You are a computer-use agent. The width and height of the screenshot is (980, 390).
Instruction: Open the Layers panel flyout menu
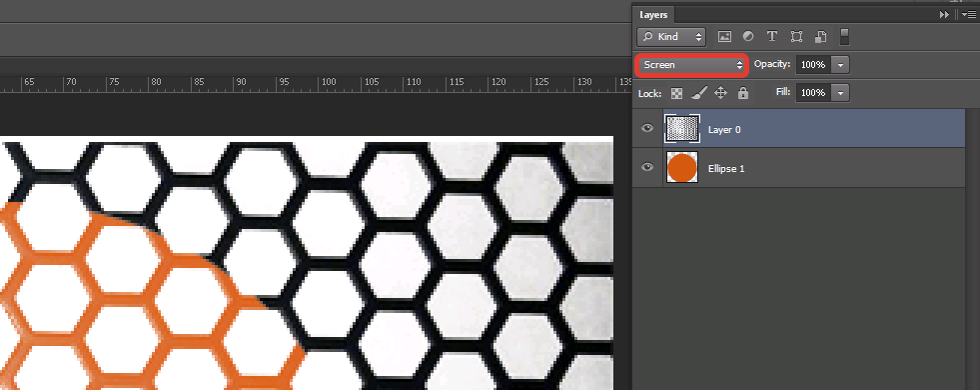pyautogui.click(x=969, y=14)
